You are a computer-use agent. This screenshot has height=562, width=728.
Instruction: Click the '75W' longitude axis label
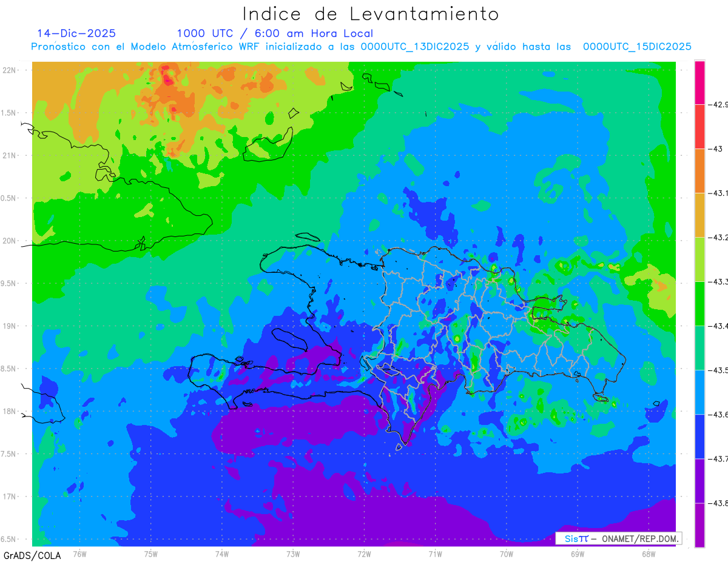tap(150, 554)
